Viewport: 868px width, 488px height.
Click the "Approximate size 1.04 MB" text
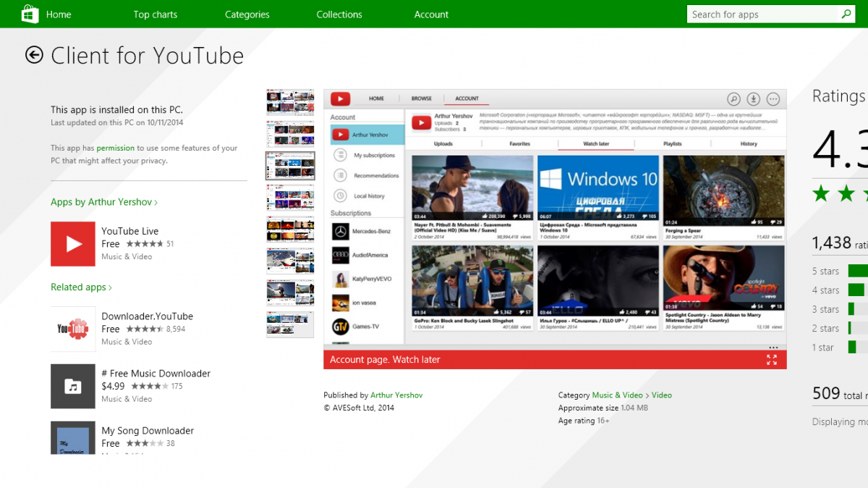point(603,408)
